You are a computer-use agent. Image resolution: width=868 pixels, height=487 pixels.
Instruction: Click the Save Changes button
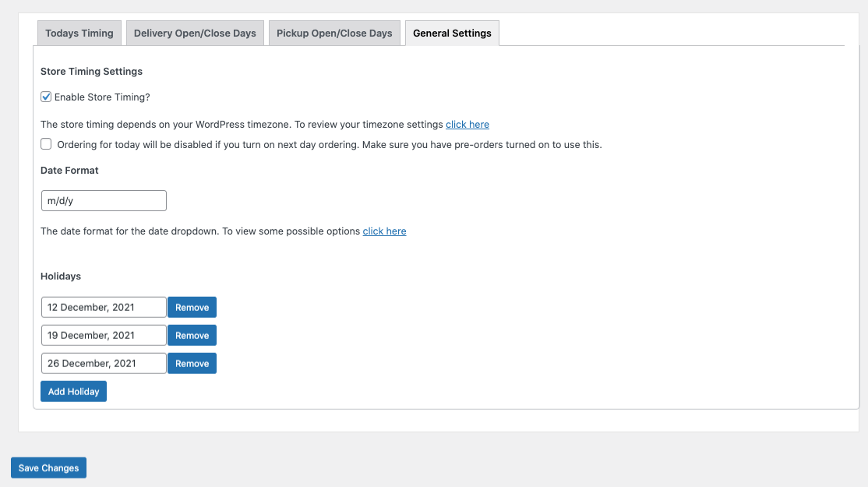[48, 468]
